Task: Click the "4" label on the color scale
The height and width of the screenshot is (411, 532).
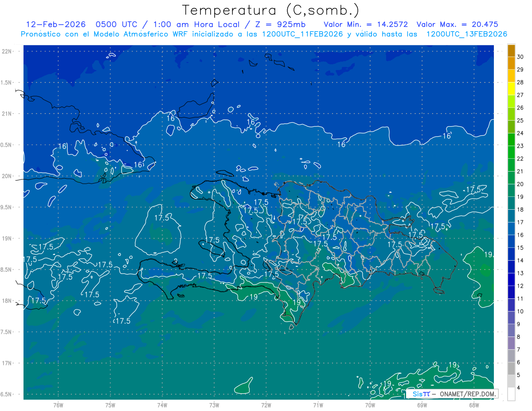Action: coord(518,388)
